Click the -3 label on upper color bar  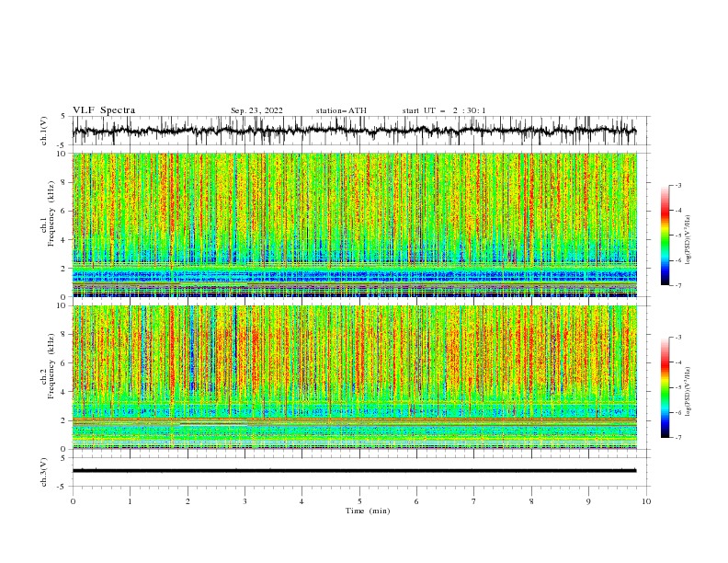[677, 185]
